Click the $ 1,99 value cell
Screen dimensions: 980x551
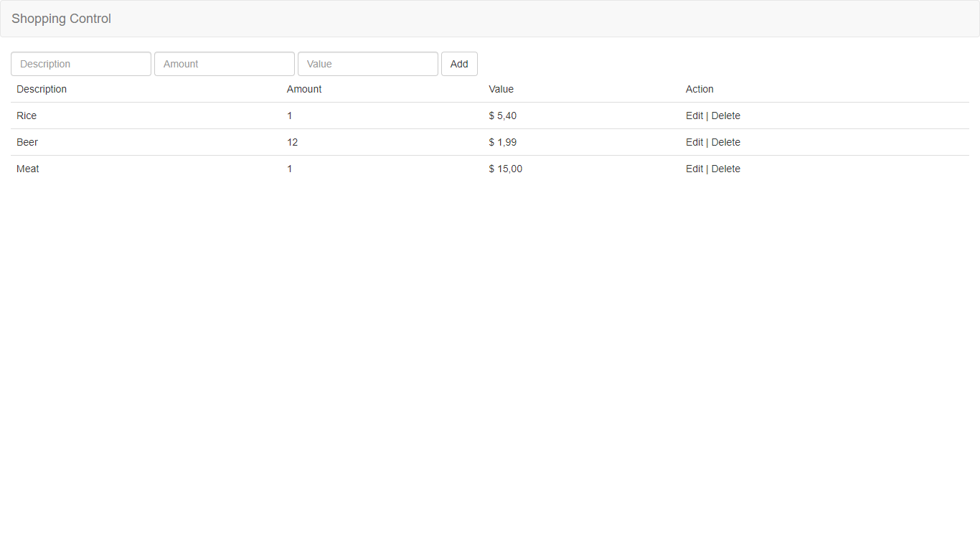pos(503,142)
